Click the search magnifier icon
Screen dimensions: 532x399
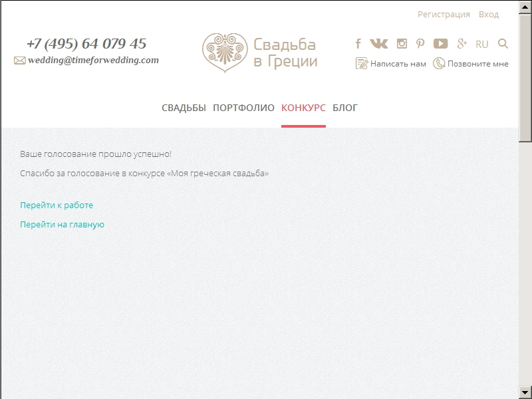pyautogui.click(x=503, y=44)
